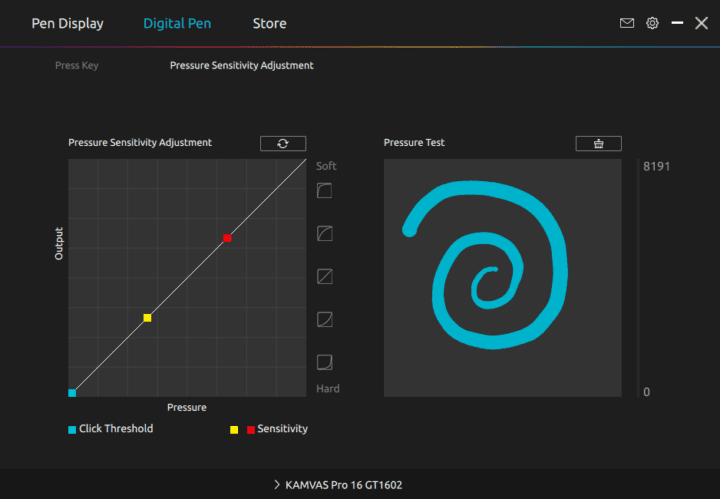The height and width of the screenshot is (499, 720).
Task: Open the mail feedback icon
Action: [x=627, y=23]
